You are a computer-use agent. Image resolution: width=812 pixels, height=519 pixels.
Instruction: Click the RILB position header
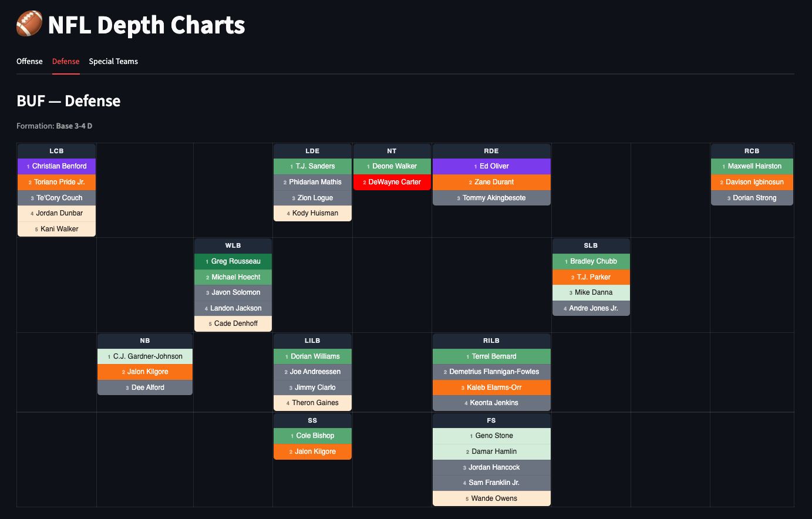click(x=491, y=341)
